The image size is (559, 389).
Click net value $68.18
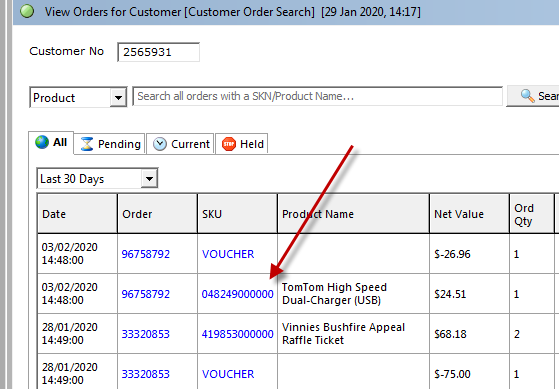[x=450, y=334]
